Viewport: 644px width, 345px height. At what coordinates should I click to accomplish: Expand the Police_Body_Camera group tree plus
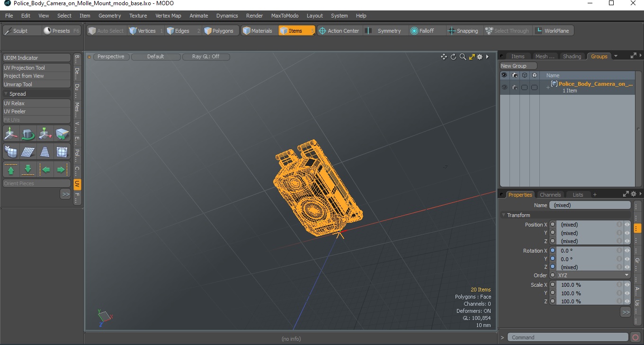pyautogui.click(x=548, y=88)
